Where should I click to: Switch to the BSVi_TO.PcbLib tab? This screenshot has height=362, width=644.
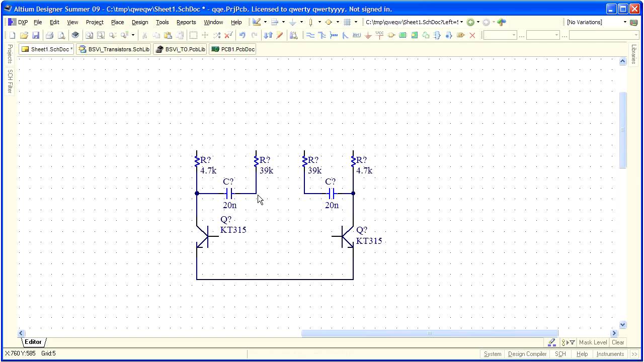(180, 49)
